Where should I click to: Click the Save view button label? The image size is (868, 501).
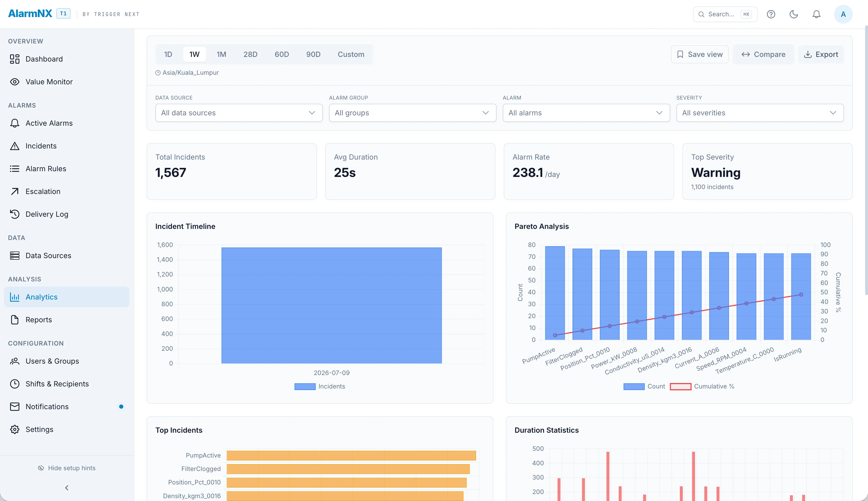(x=705, y=54)
